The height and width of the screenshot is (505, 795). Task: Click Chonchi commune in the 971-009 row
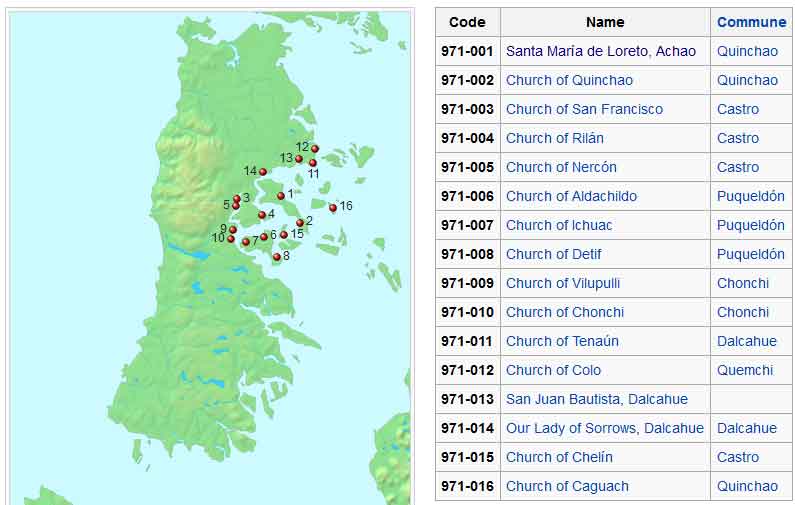[742, 283]
